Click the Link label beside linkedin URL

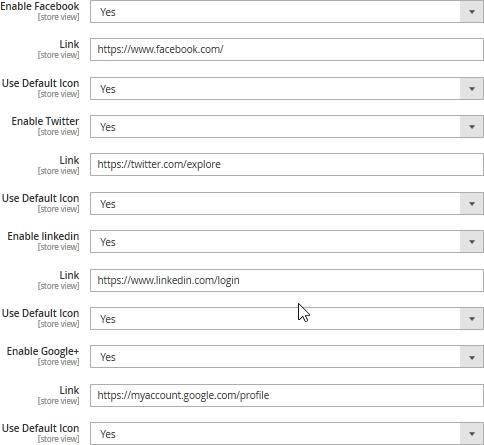[x=69, y=275]
